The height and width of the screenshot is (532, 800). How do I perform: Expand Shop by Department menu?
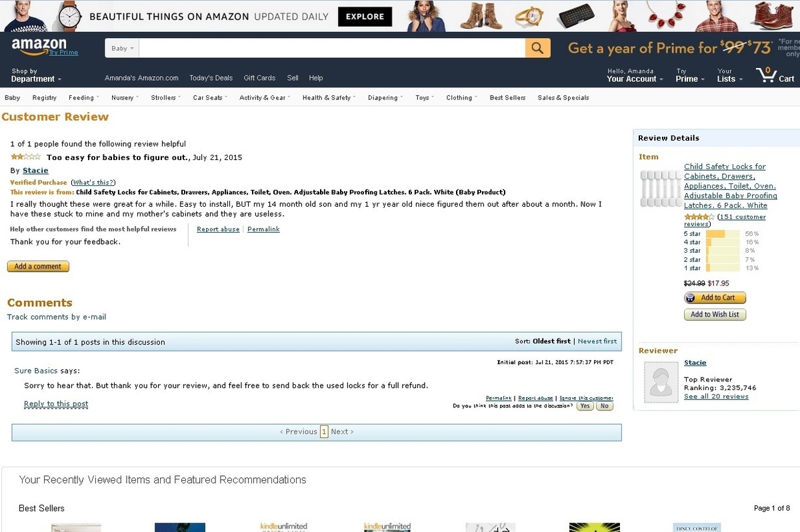[x=36, y=75]
